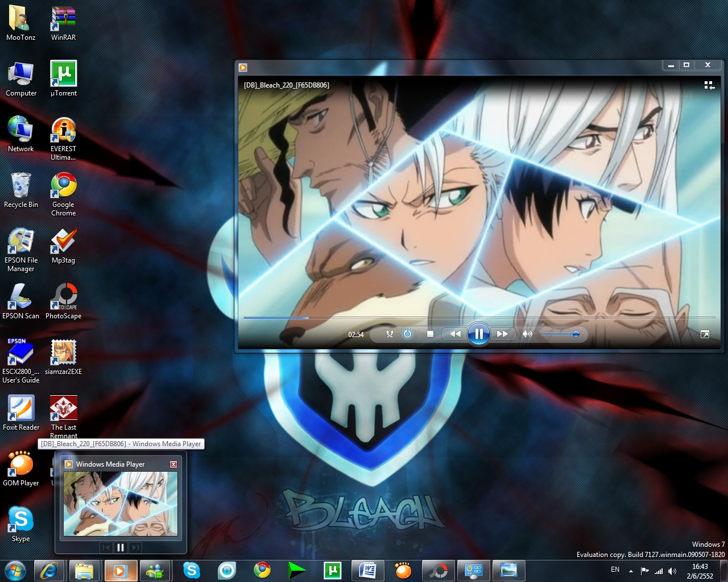
Task: Select The Last Remnant desktop shortcut
Action: click(64, 416)
